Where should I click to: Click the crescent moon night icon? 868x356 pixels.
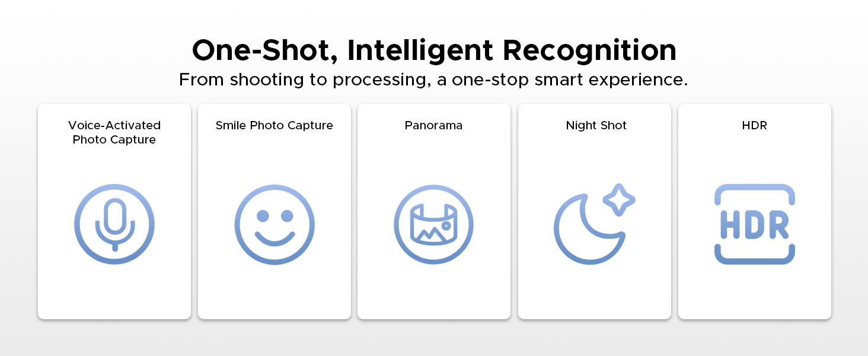coord(589,229)
